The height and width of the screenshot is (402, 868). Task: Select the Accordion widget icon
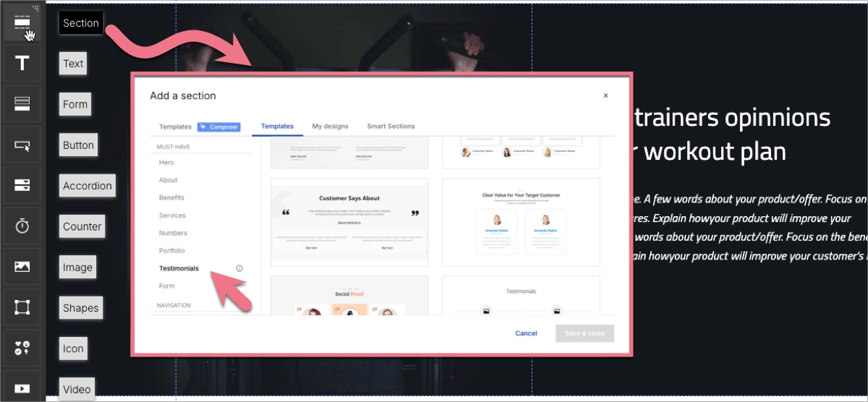point(22,186)
